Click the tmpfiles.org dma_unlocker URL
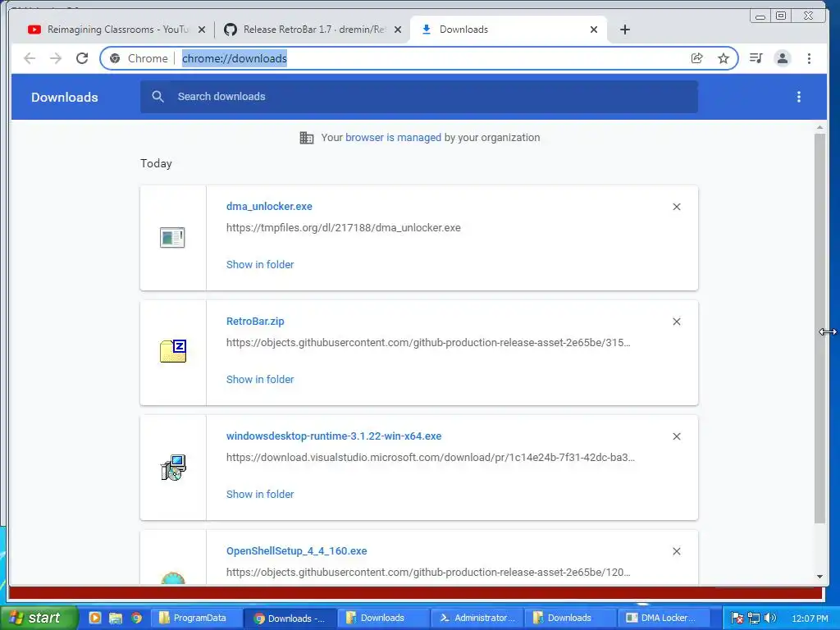This screenshot has width=840, height=630. pos(344,228)
